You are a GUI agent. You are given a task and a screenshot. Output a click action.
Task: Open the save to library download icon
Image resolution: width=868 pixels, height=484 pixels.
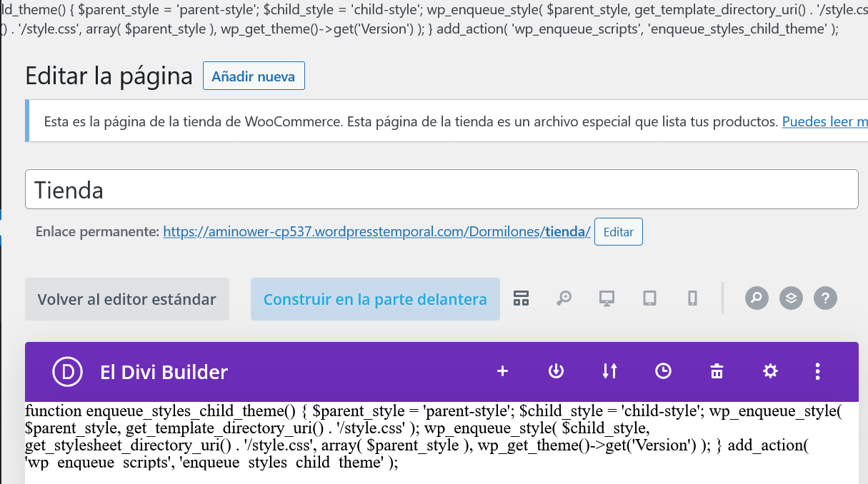click(556, 370)
